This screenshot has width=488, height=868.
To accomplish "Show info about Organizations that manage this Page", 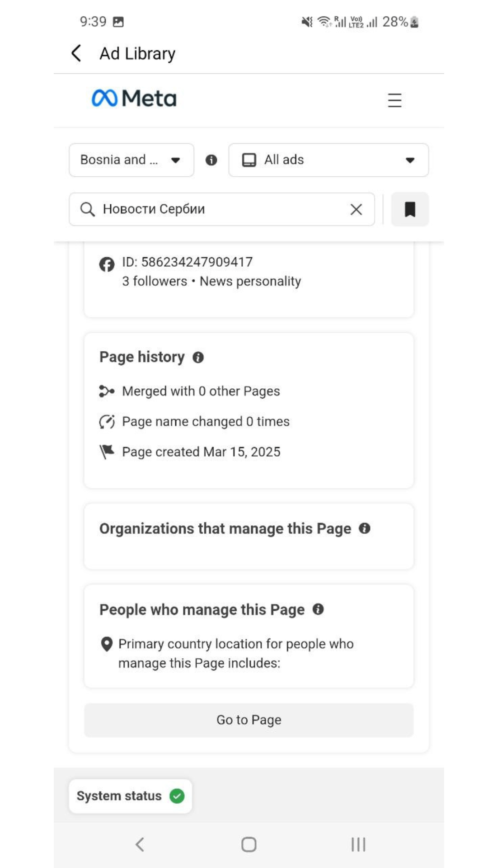I will [365, 528].
